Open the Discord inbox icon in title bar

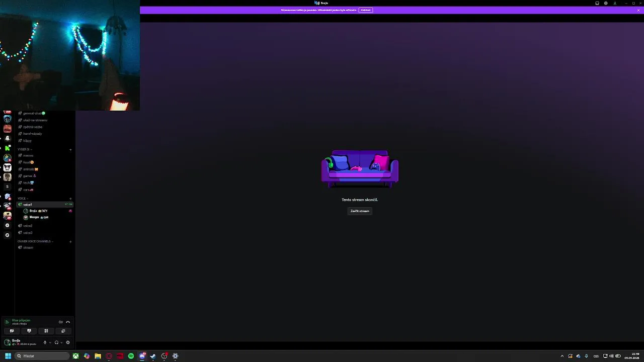pyautogui.click(x=597, y=3)
